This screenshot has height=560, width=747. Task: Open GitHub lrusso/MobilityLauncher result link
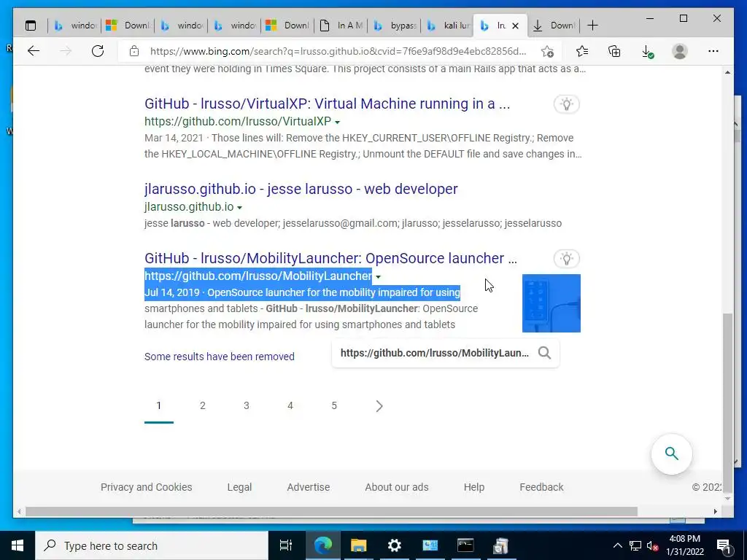pyautogui.click(x=330, y=258)
